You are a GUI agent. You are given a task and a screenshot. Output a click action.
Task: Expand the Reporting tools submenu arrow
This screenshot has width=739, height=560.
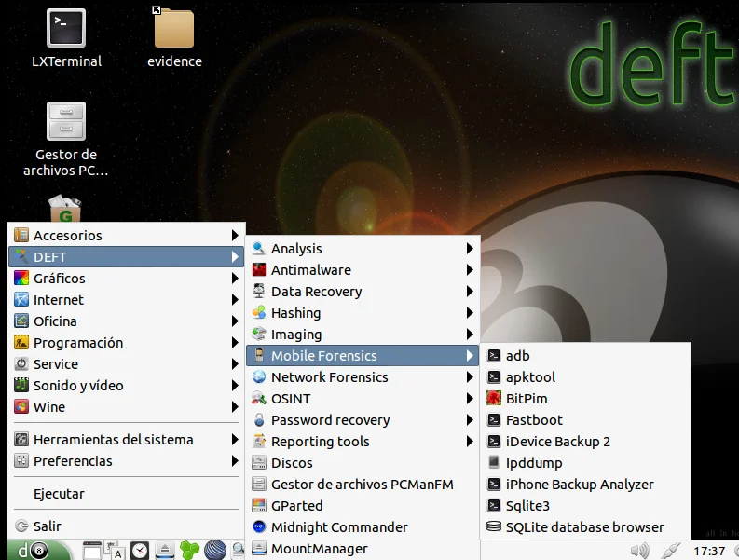tap(470, 442)
